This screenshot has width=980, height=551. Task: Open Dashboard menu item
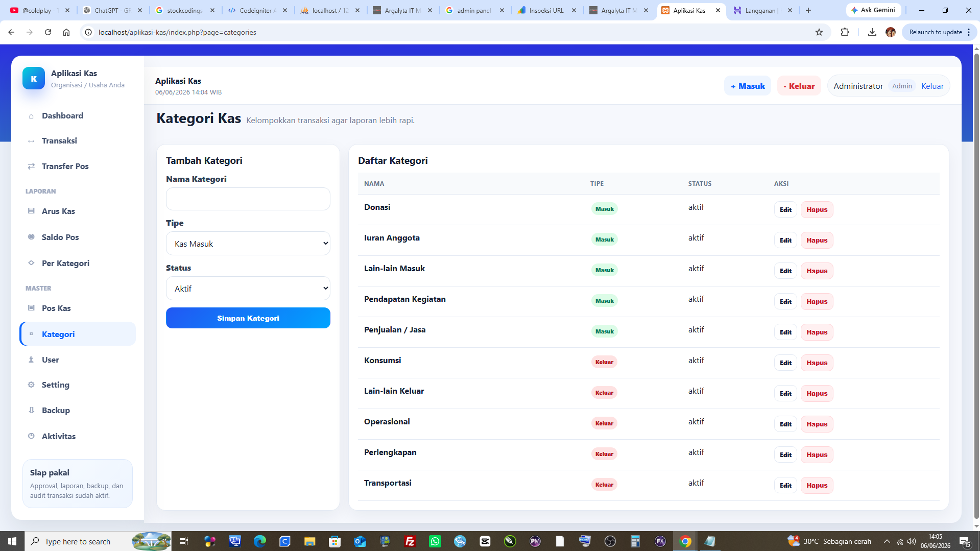78,116
